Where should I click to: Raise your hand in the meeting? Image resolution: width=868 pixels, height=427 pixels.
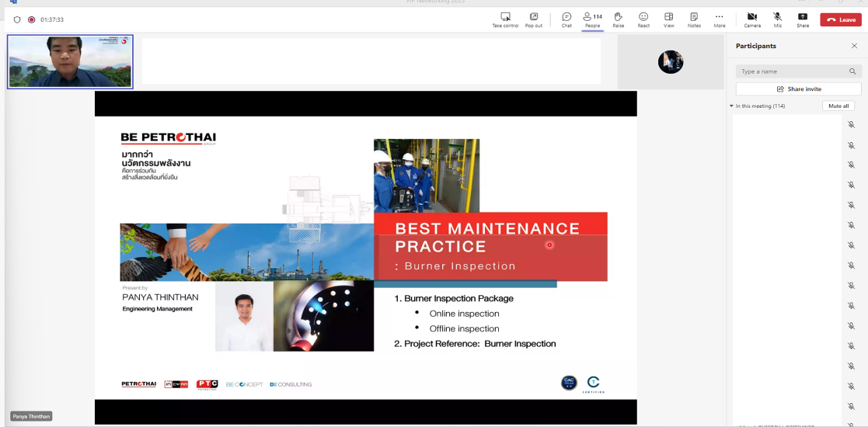coord(619,20)
